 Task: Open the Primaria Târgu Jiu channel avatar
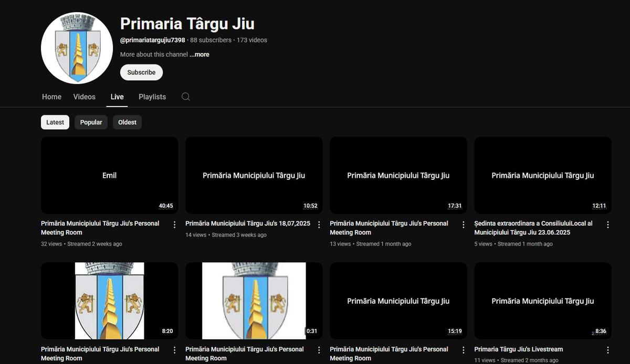click(77, 48)
